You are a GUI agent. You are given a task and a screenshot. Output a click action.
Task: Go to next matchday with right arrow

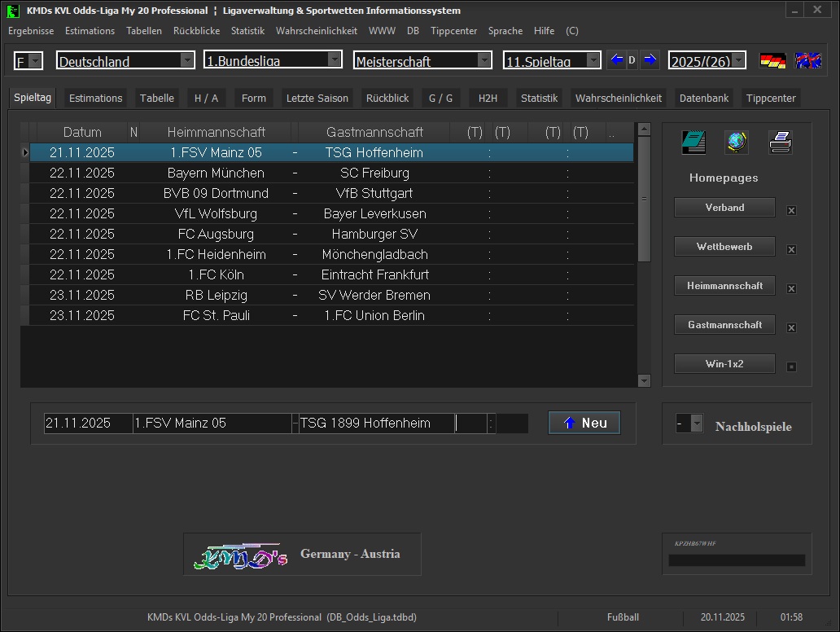coord(650,60)
